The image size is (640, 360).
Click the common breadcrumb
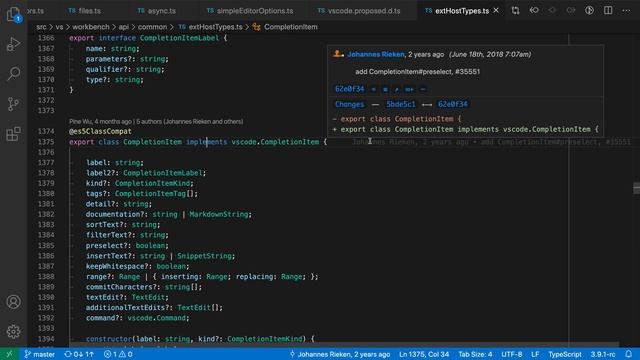pos(152,27)
